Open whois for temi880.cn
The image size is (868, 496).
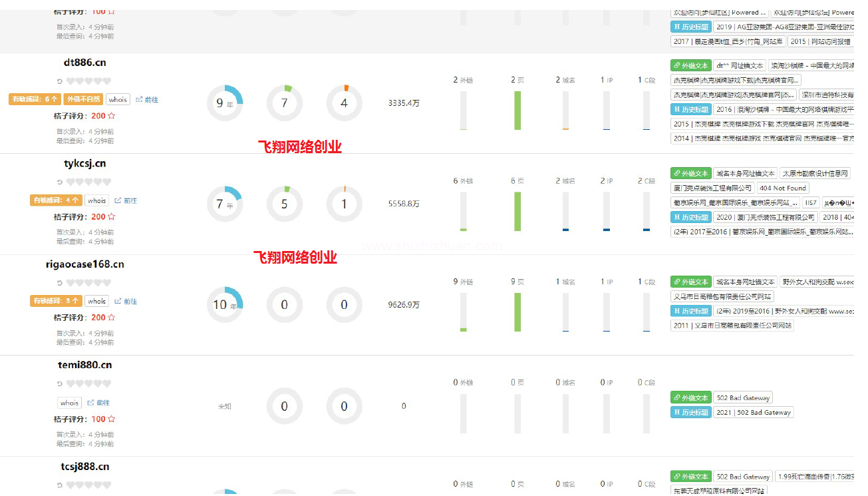[69, 403]
